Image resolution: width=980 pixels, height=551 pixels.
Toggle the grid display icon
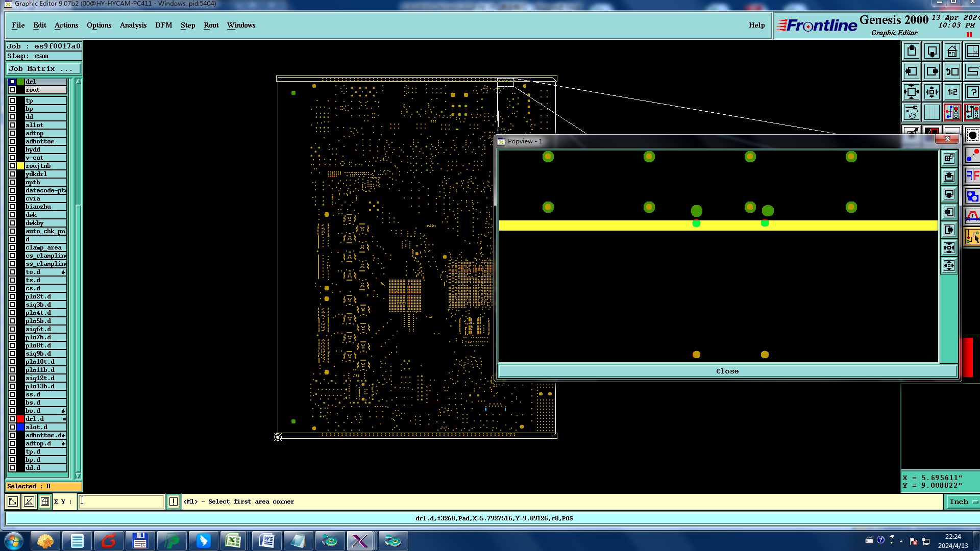pyautogui.click(x=932, y=112)
